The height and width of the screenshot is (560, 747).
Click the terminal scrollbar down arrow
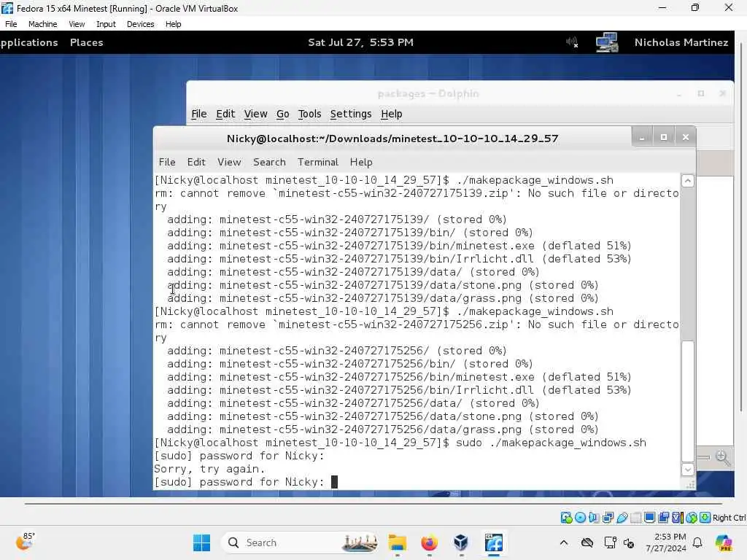[687, 470]
